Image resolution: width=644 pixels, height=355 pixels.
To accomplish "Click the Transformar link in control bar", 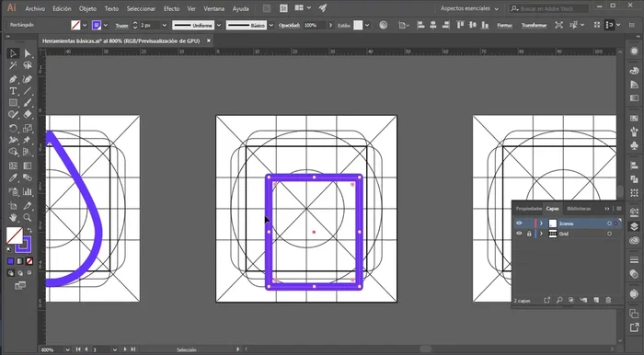I will coord(534,25).
